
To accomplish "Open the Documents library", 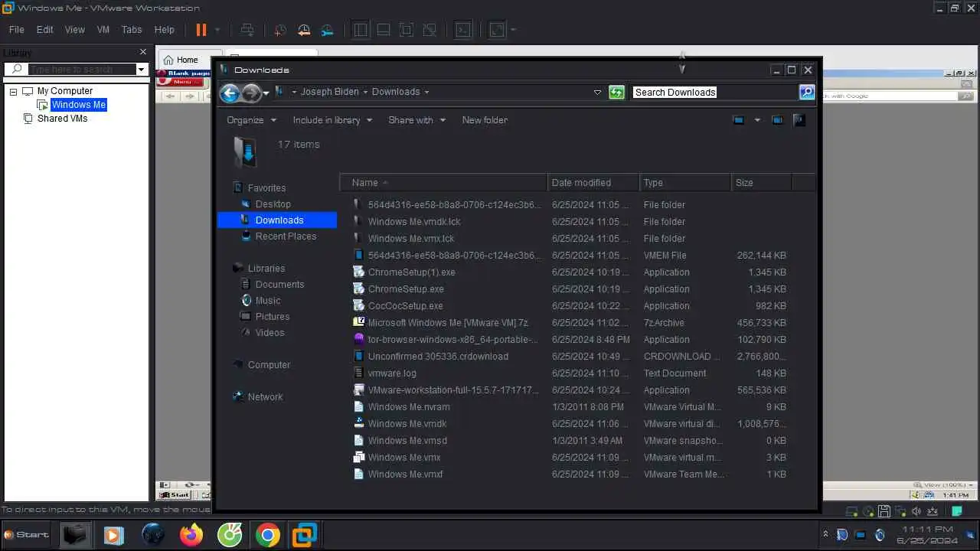I will (279, 285).
